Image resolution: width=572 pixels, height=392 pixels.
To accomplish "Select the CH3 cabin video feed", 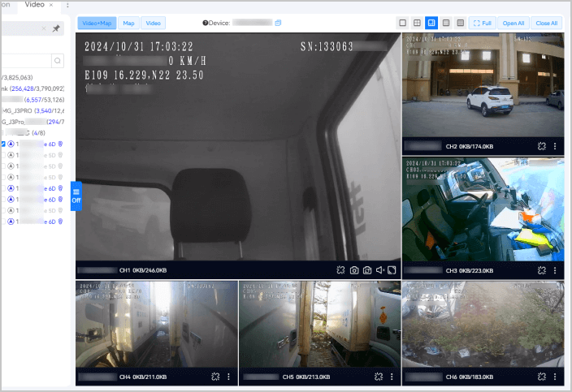I will coord(483,209).
